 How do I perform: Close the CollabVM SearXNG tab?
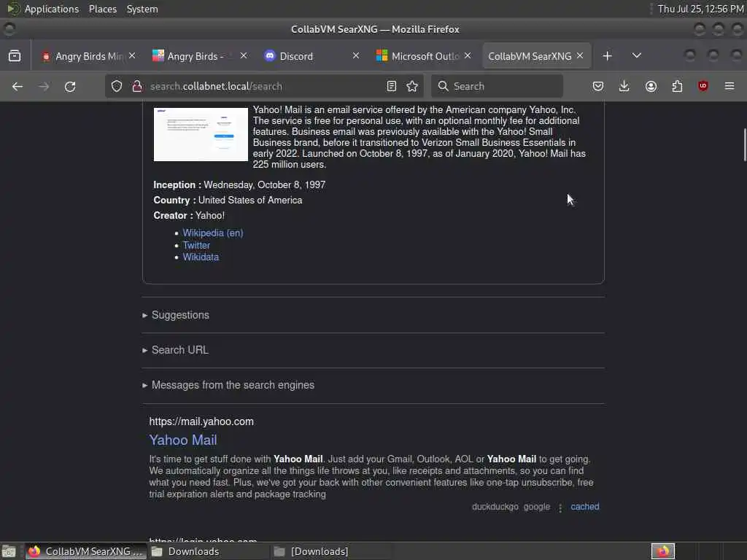click(580, 55)
